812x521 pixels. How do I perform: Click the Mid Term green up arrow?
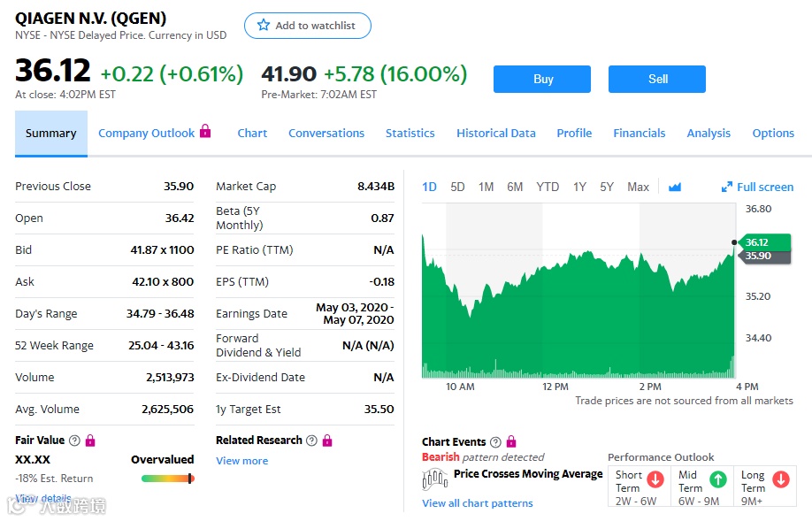click(x=718, y=479)
